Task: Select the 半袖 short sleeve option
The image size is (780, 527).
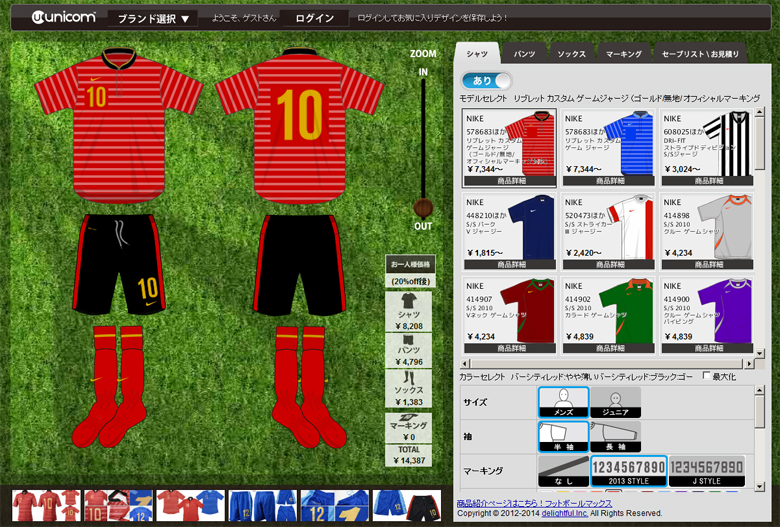Action: tap(564, 436)
